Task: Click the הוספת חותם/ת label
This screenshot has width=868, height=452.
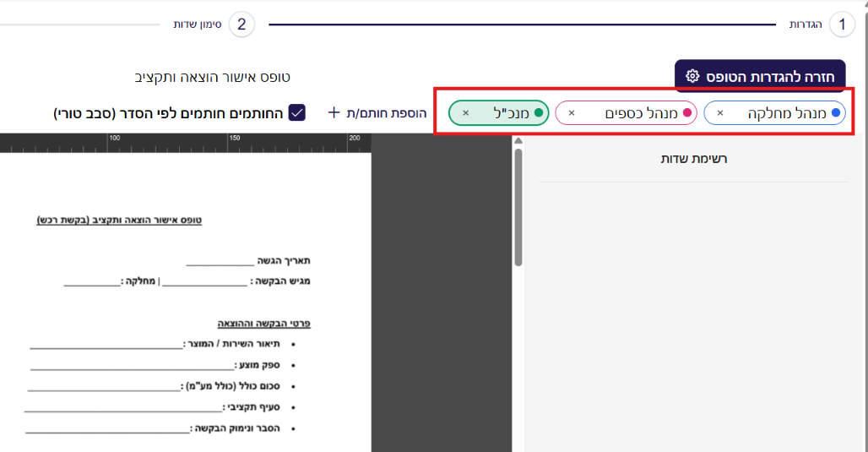Action: [387, 113]
